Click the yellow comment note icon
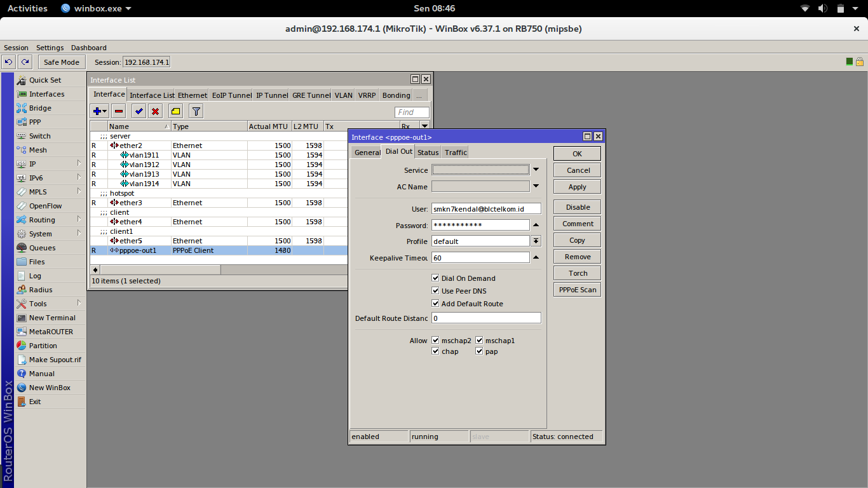868x488 pixels. pos(176,111)
